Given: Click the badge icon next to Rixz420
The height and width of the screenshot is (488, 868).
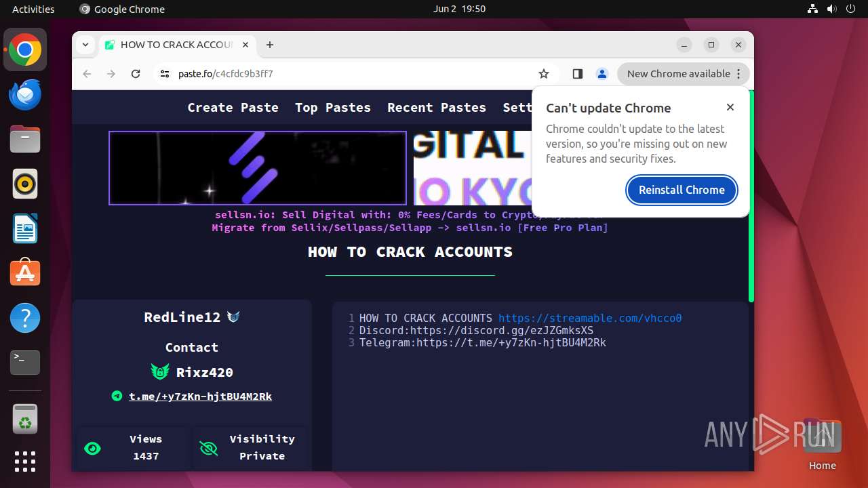Looking at the screenshot, I should click(159, 371).
